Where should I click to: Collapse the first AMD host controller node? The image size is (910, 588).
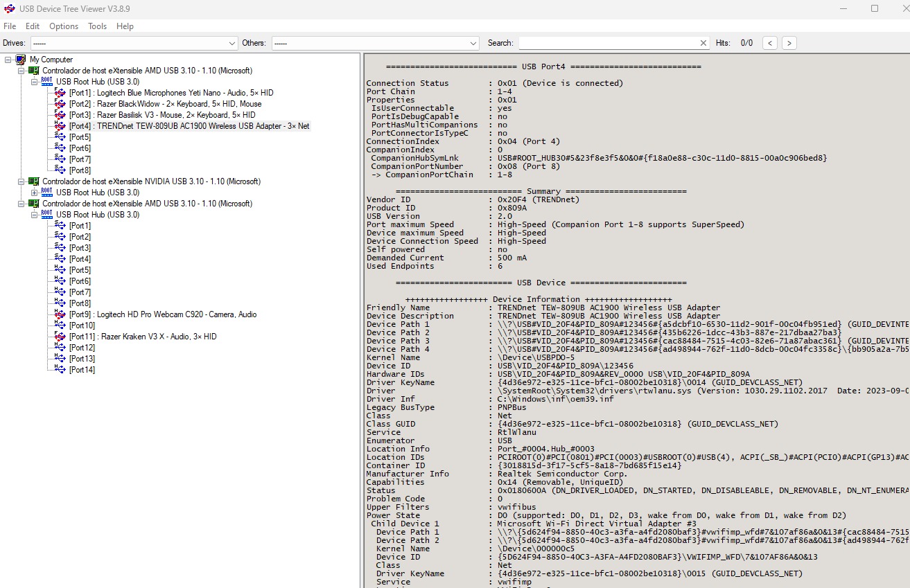21,71
